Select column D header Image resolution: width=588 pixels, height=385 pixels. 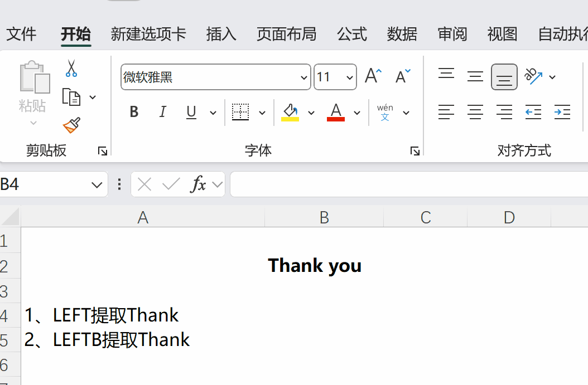(509, 217)
